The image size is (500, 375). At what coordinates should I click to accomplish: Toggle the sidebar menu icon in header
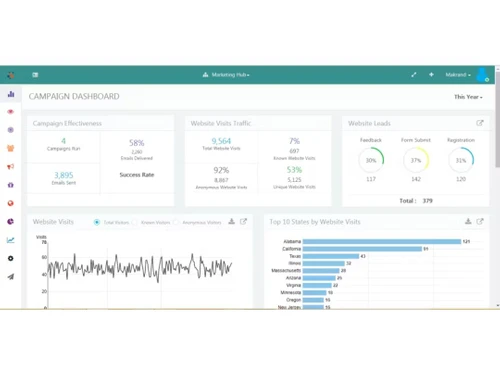35,75
